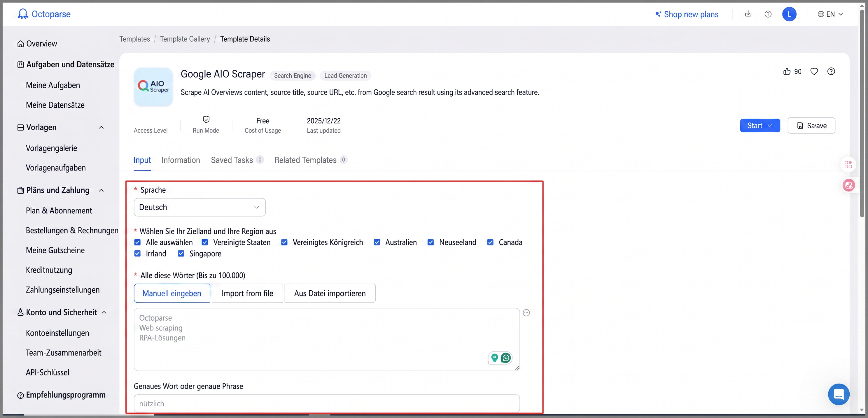Toggle the Neuseeland checkbox
The image size is (868, 418).
click(430, 242)
